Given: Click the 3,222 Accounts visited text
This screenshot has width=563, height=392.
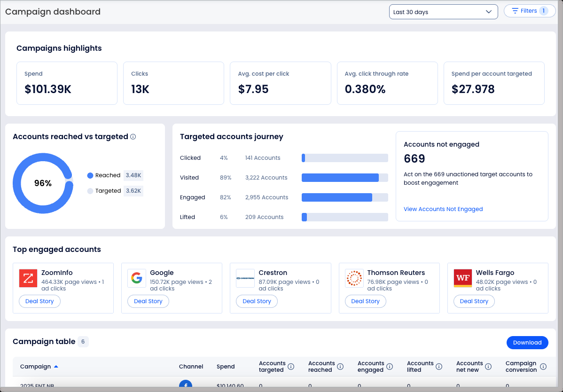Looking at the screenshot, I should tap(266, 178).
